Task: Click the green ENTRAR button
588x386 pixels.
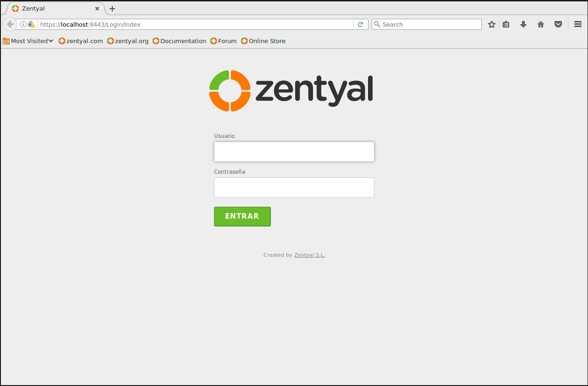Action: click(x=242, y=216)
